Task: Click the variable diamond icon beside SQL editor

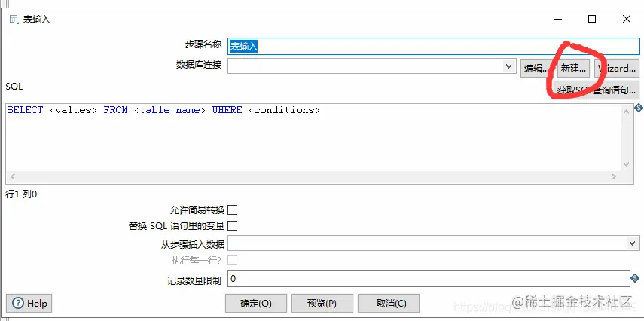Action: [x=638, y=108]
